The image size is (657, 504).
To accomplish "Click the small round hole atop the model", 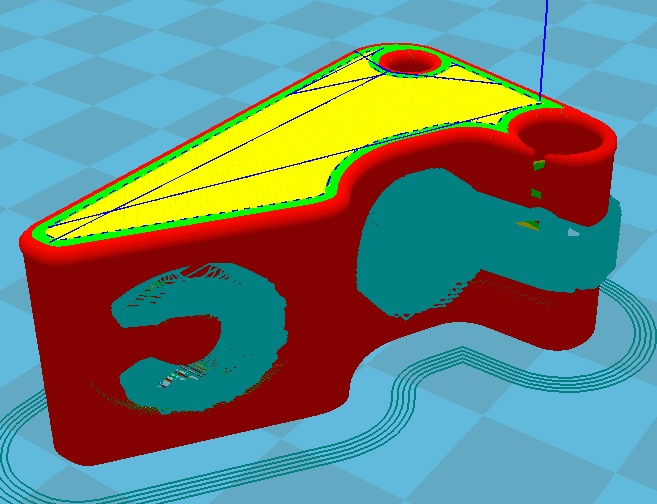I will point(410,62).
